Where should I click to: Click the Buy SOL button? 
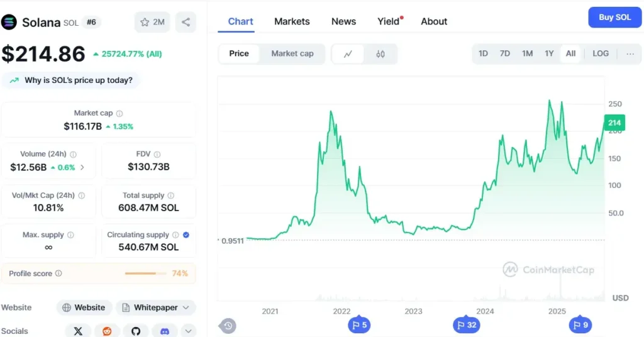coord(615,17)
